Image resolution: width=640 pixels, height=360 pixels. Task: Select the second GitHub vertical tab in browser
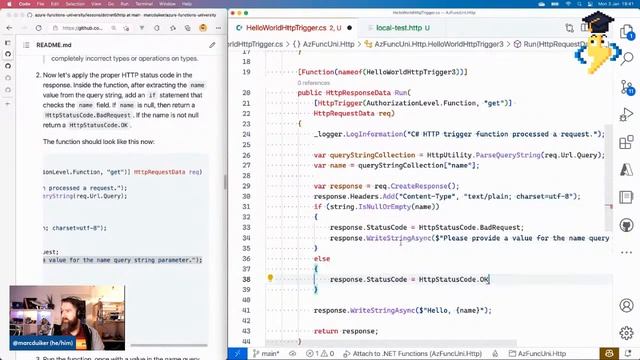(x=8, y=66)
